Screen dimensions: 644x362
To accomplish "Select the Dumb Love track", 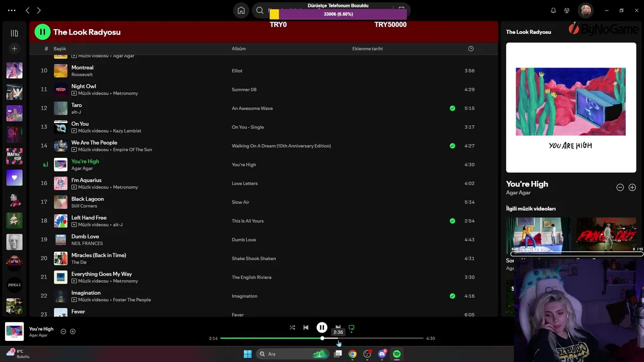I will point(85,236).
